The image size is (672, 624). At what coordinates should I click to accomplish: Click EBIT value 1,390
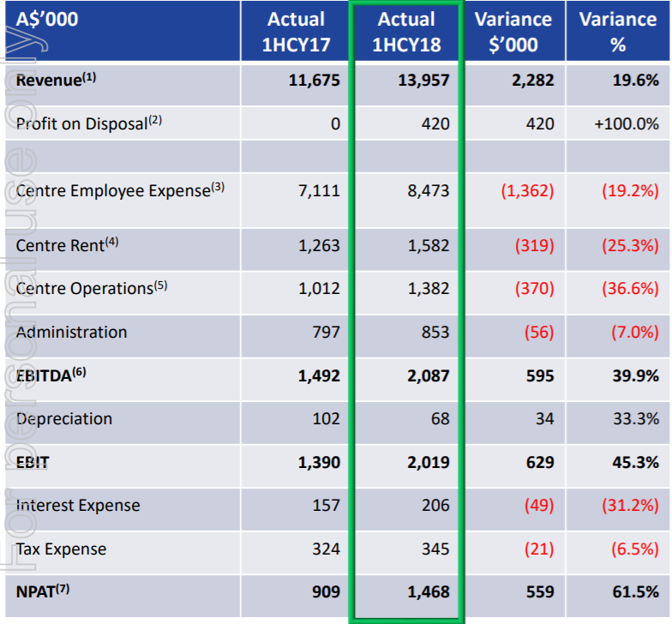click(319, 463)
